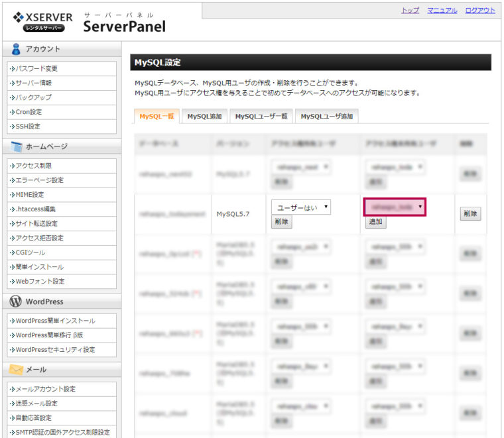Open the highlighted no-access user dropdown

point(395,207)
